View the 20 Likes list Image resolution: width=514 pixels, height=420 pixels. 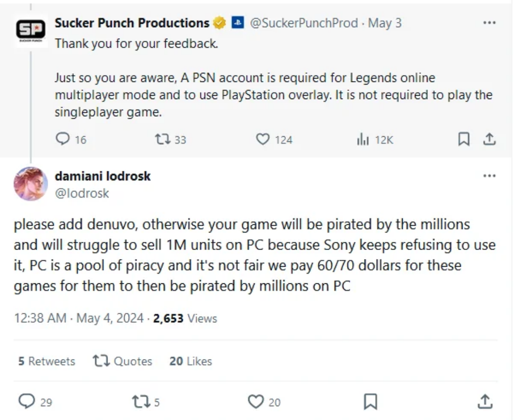[190, 361]
